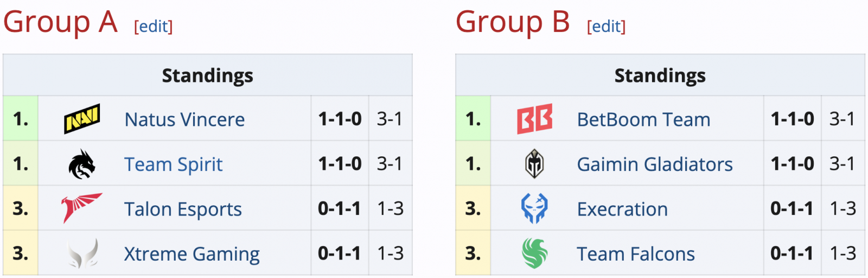Open the Talon Esports link
This screenshot has width=868, height=278.
coord(183,209)
